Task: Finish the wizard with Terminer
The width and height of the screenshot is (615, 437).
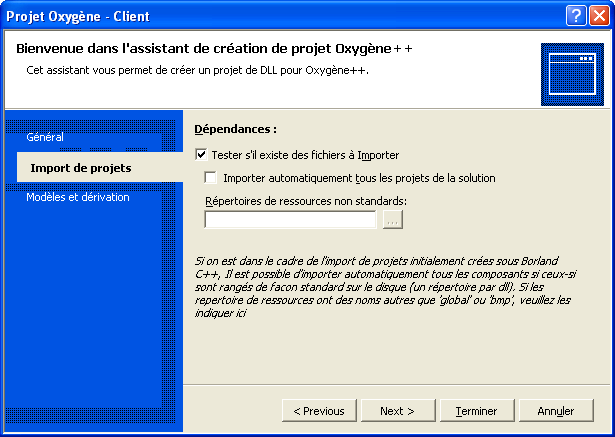Action: click(477, 411)
